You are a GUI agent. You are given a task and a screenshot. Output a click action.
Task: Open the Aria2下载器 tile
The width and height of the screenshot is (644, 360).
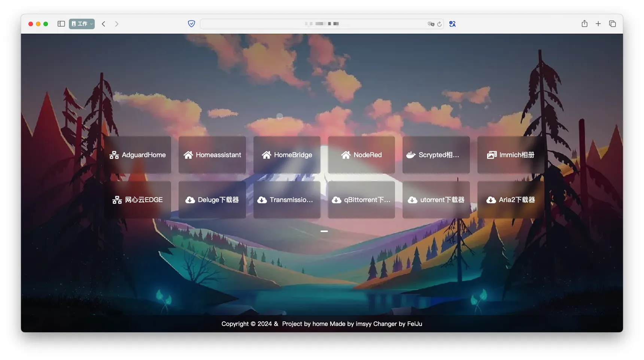click(511, 200)
